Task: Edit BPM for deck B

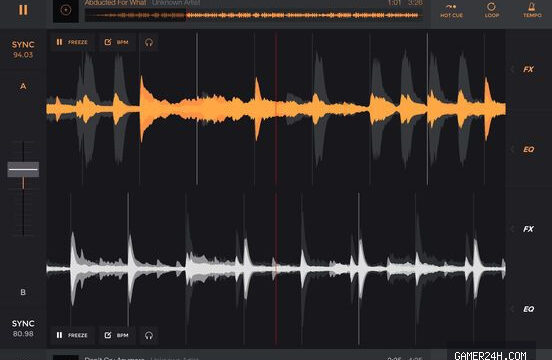Action: coord(117,335)
